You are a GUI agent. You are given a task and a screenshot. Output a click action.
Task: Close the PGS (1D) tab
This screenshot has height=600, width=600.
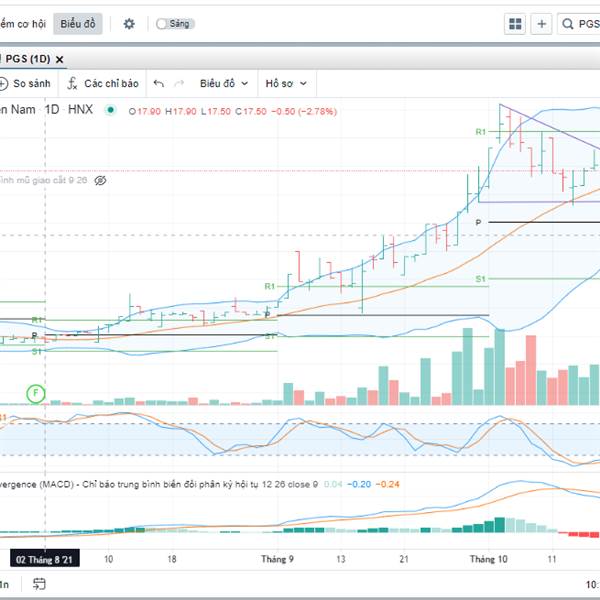[59, 59]
